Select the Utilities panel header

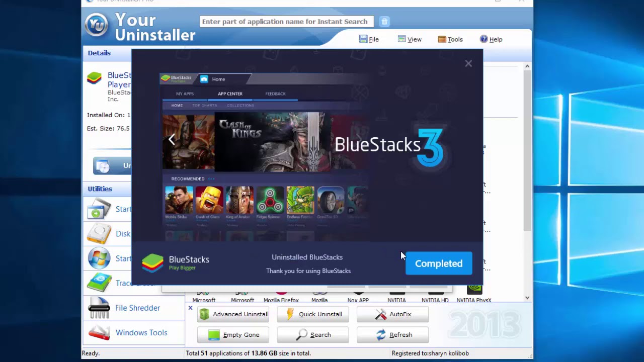(x=100, y=189)
